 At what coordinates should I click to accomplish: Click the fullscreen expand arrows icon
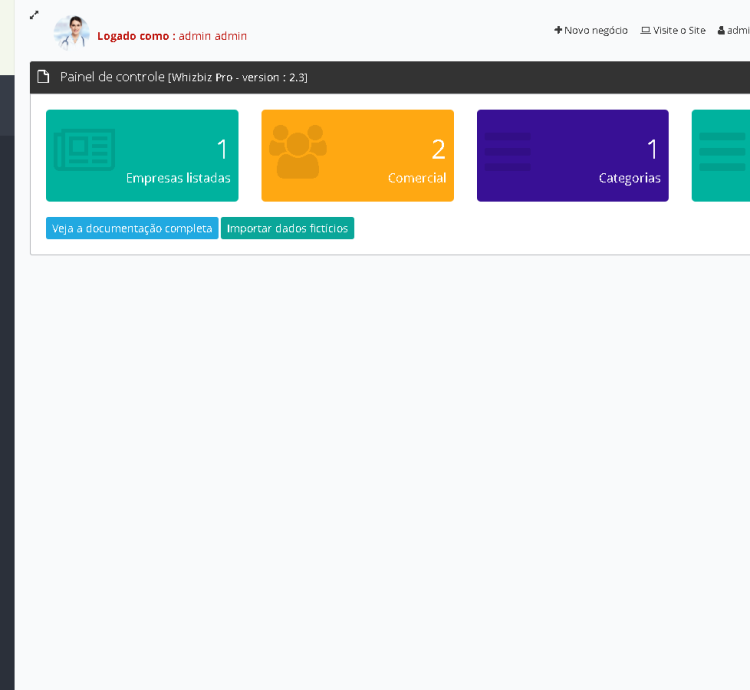point(34,15)
